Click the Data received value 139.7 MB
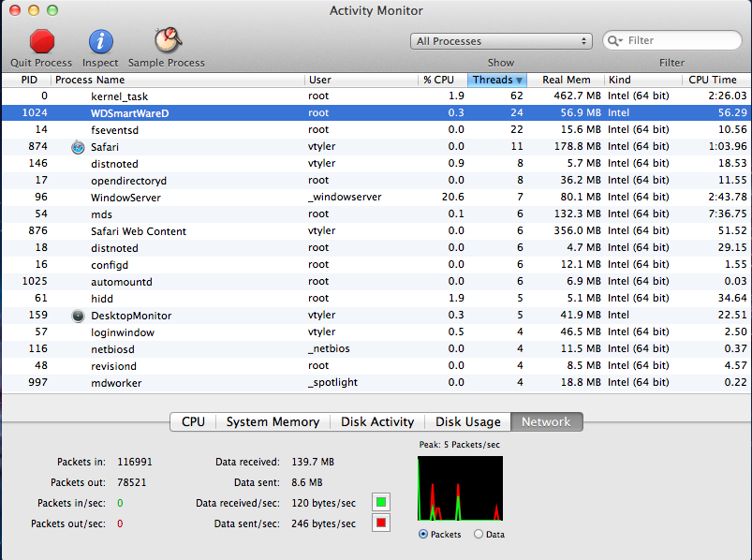Viewport: 752px width, 560px height. [x=313, y=463]
